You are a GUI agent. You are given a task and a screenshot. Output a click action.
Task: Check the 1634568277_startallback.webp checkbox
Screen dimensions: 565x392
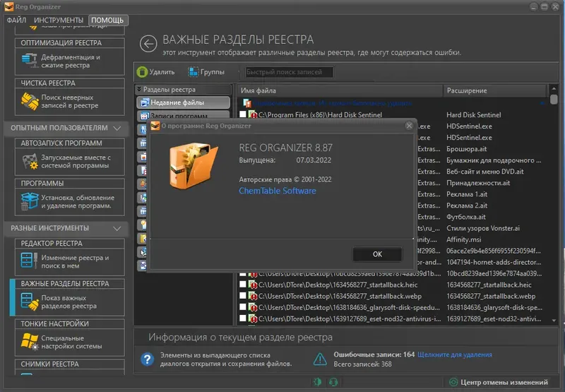coord(243,296)
